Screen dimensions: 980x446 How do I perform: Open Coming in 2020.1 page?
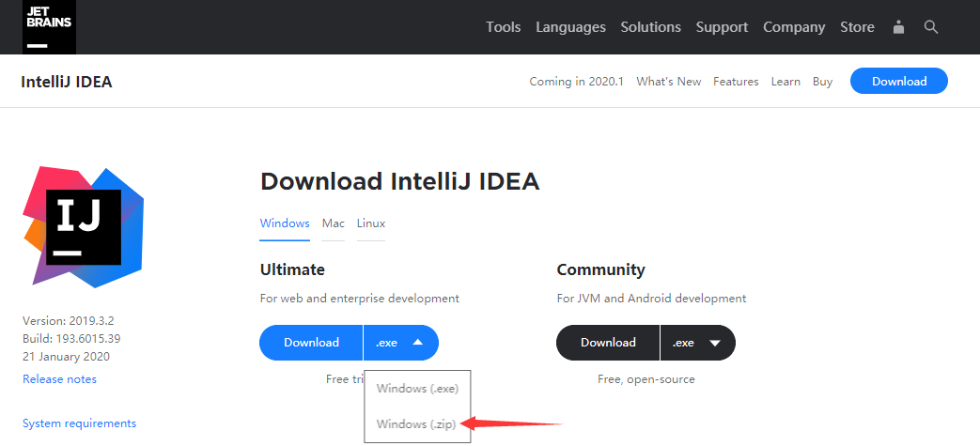576,82
